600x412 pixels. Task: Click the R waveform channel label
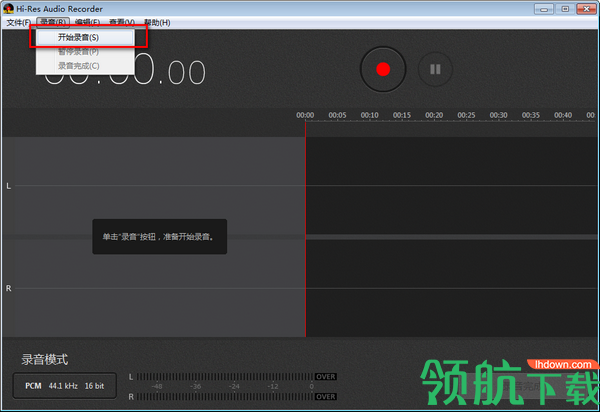(8, 288)
